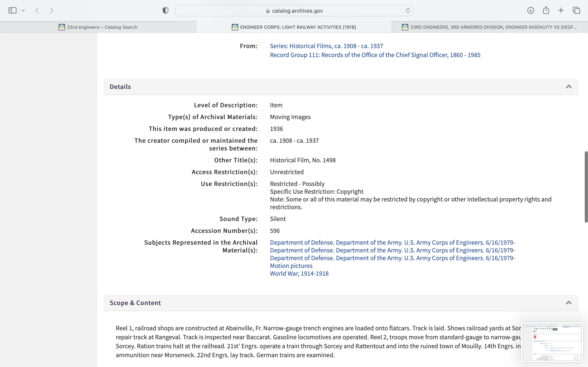Switch to the 3rd Armored Division tab
Screen dimensions: 588x367
490,27
